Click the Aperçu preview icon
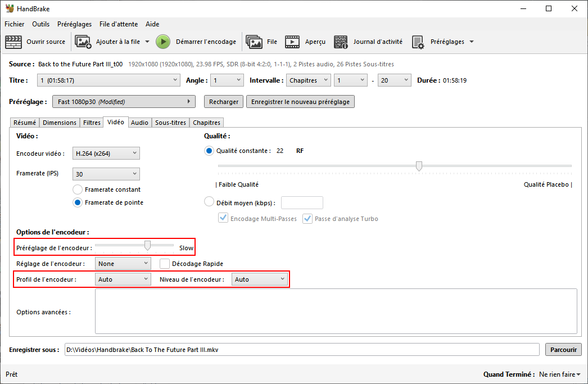 292,42
